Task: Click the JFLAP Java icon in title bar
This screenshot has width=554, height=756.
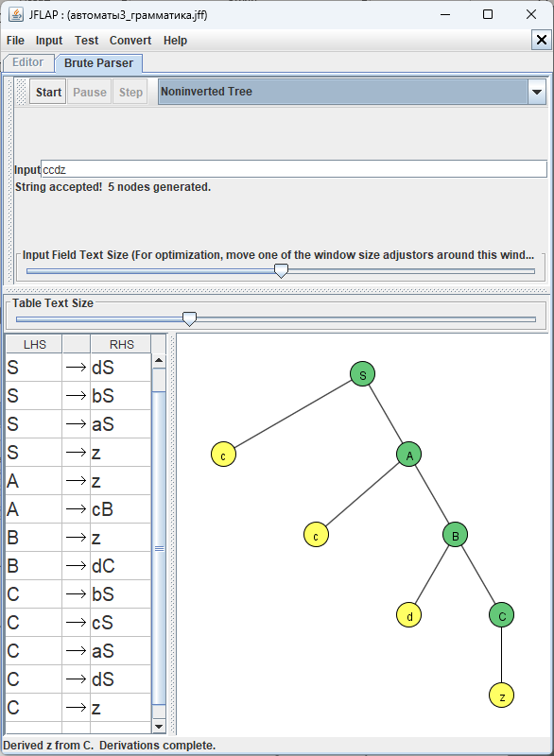Action: point(16,15)
